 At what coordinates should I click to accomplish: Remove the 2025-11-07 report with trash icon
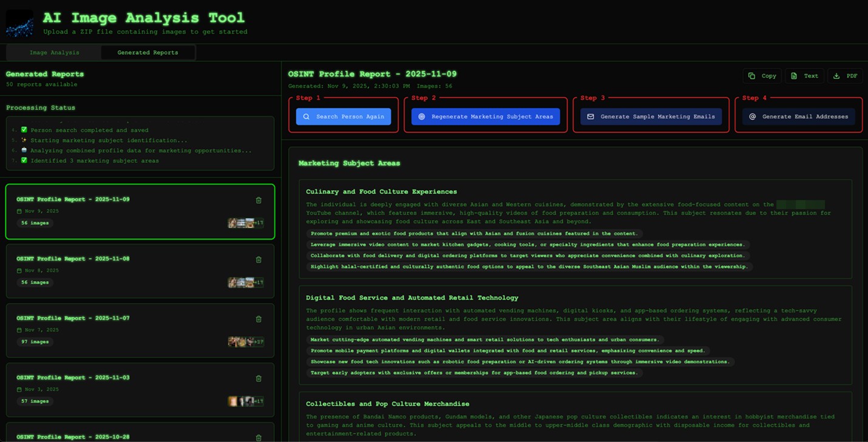coord(259,319)
